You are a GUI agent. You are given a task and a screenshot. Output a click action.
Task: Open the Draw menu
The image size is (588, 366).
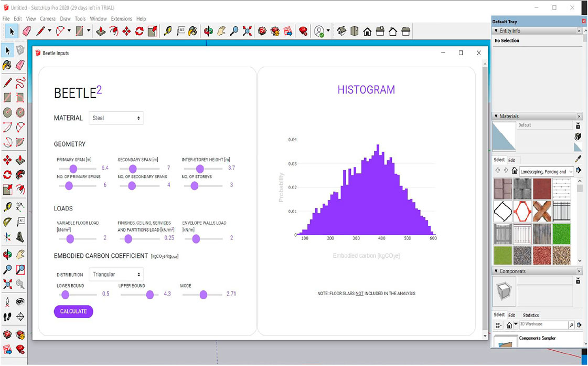65,19
